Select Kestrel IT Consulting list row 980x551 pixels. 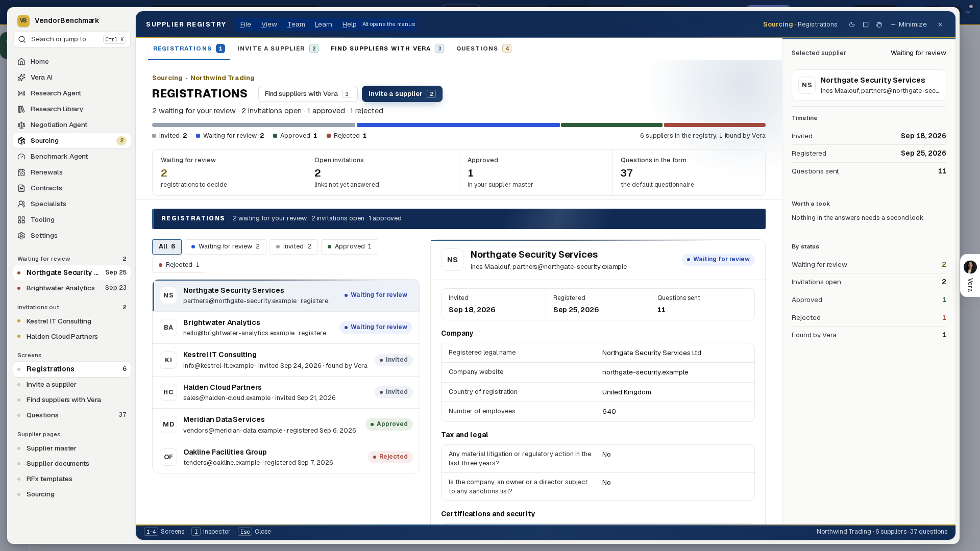[286, 360]
